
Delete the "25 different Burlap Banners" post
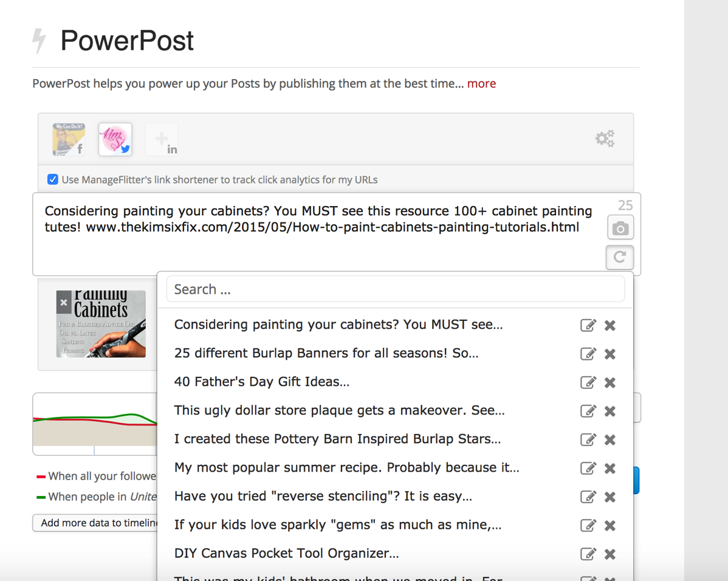(610, 354)
